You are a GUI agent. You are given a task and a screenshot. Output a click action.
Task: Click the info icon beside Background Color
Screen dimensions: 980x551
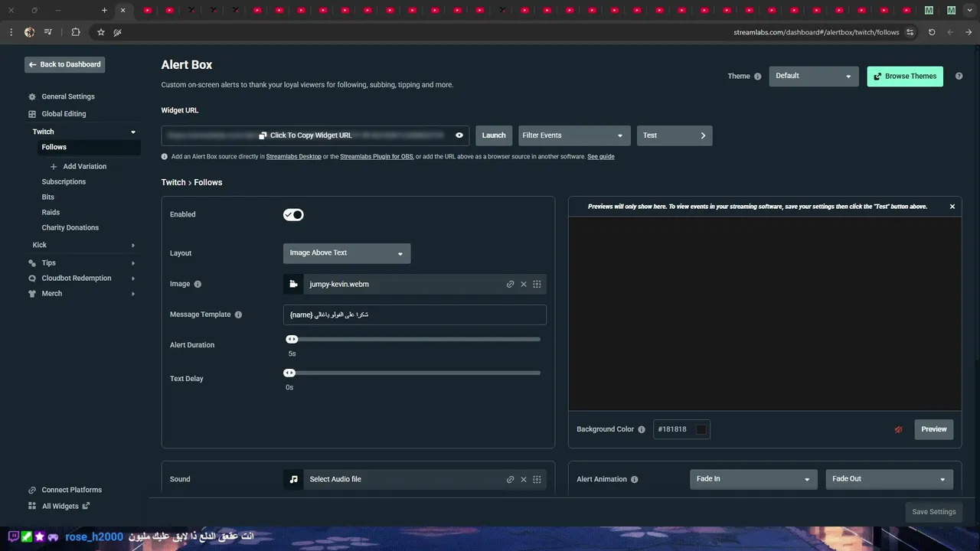642,429
